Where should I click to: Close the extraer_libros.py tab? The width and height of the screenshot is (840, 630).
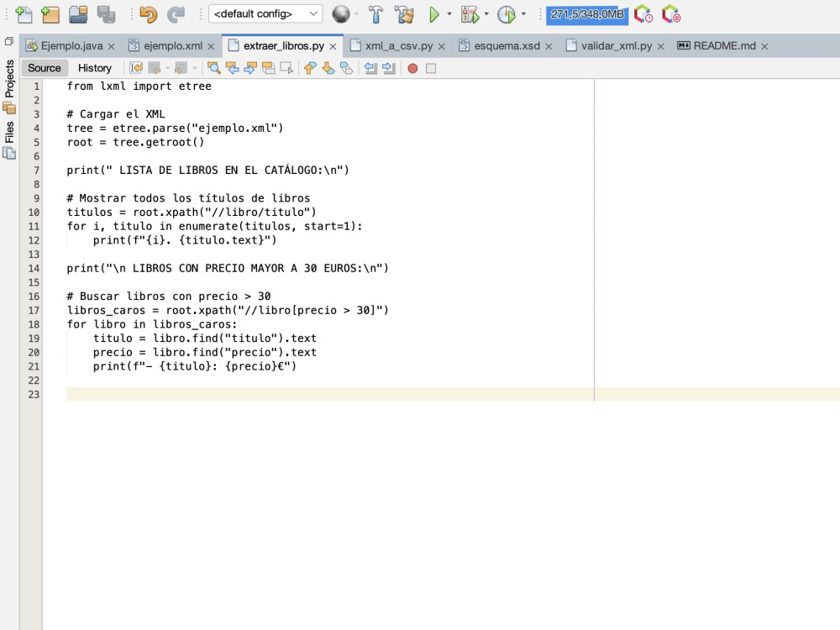(333, 46)
